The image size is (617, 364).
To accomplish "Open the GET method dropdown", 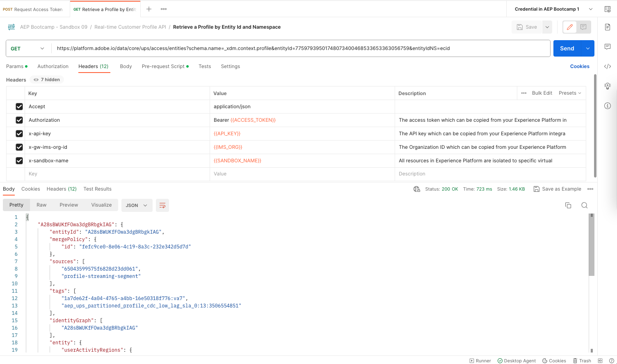I will tap(28, 48).
